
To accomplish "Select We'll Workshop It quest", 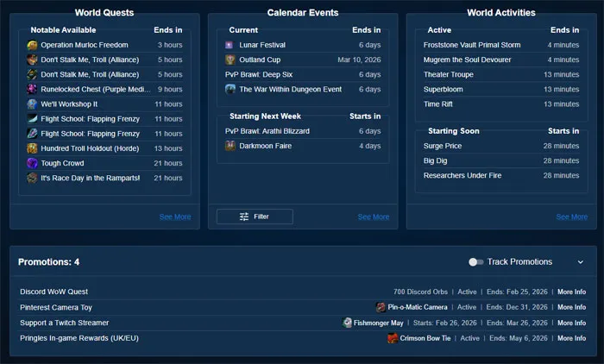I will [69, 104].
